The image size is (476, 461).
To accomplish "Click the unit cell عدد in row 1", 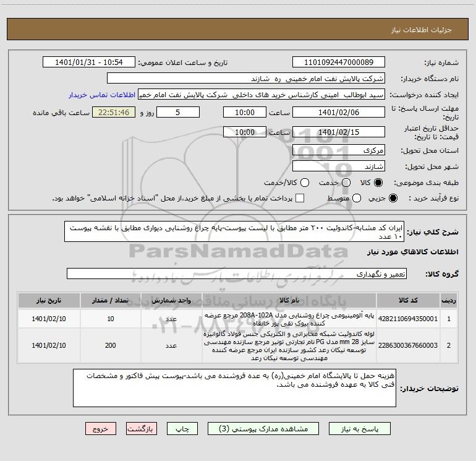I will (x=171, y=319).
